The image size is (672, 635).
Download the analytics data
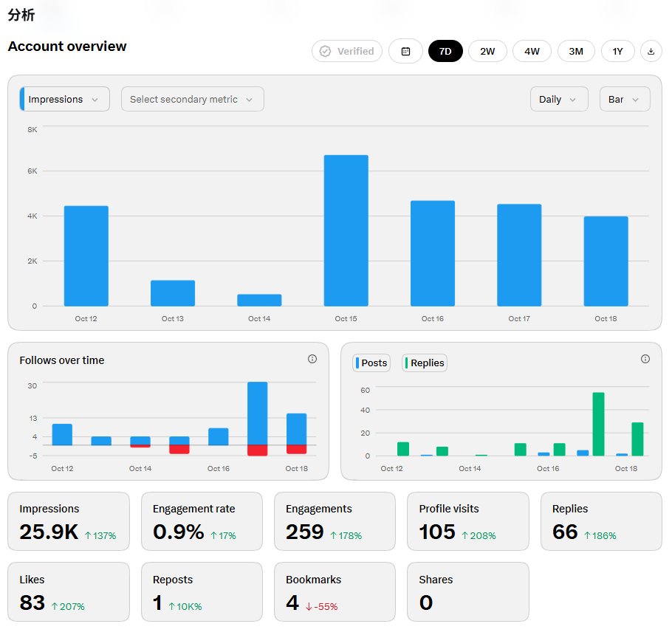tap(651, 52)
